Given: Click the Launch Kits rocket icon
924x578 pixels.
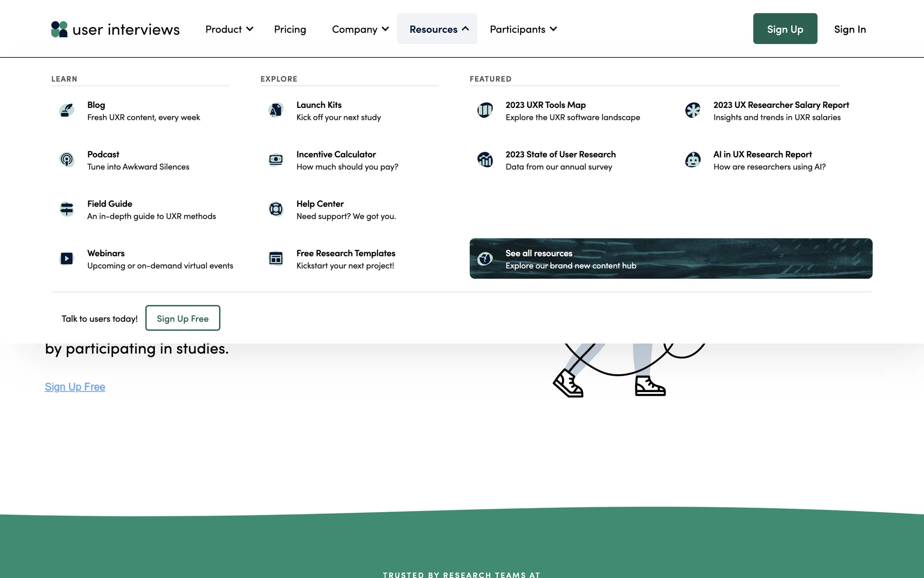Looking at the screenshot, I should pos(276,110).
